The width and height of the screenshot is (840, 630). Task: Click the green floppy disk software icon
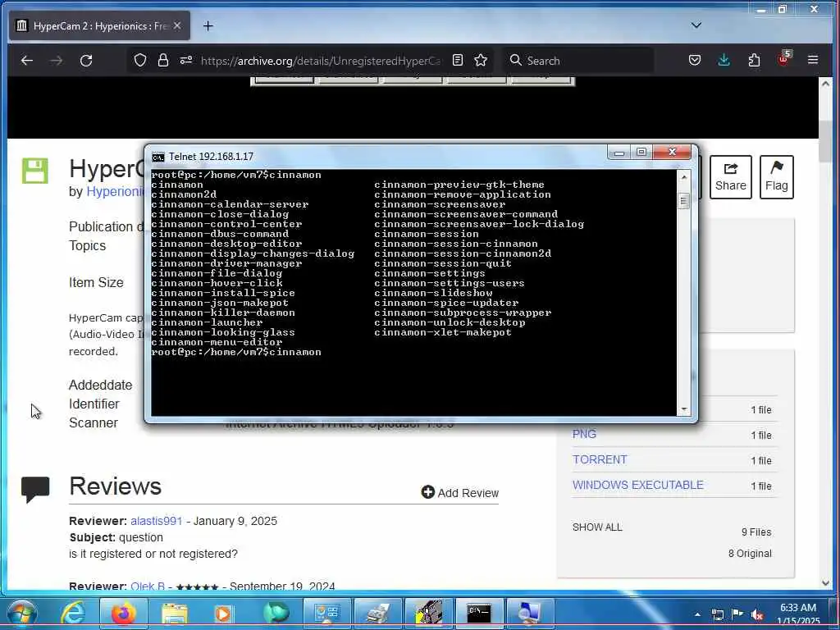tap(34, 171)
